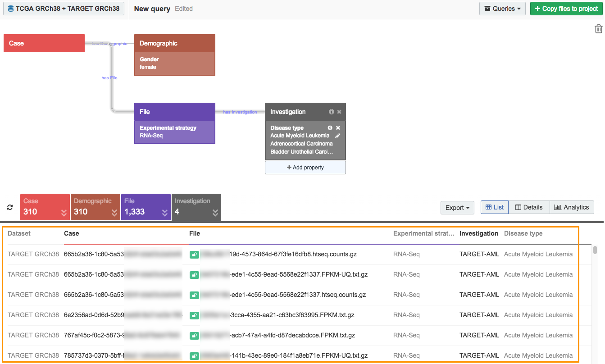Screen dimensions: 605x364
Task: Open the Export dropdown
Action: [x=457, y=208]
